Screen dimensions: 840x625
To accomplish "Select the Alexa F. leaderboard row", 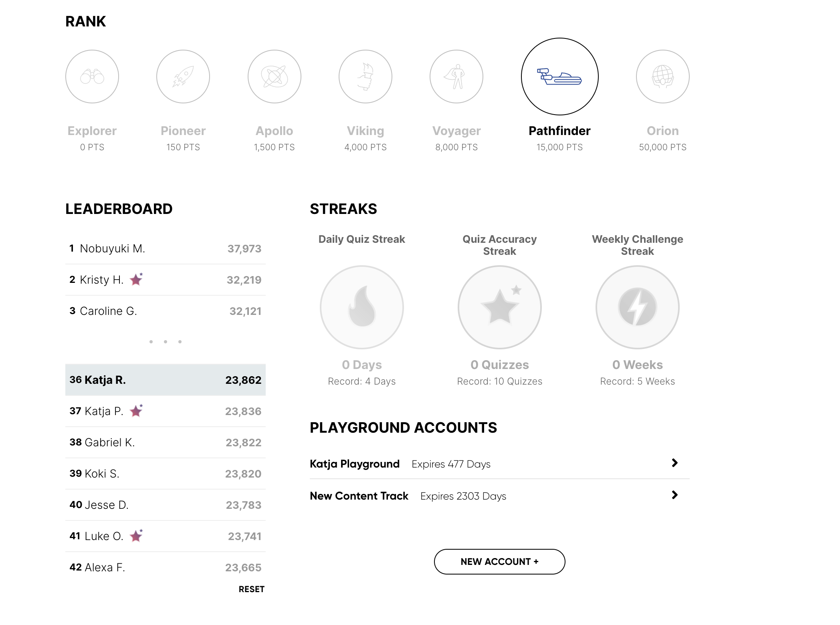I will tap(166, 568).
